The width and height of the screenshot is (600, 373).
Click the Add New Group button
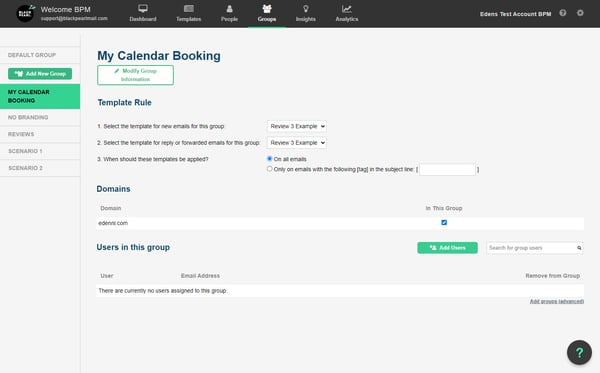click(x=40, y=73)
